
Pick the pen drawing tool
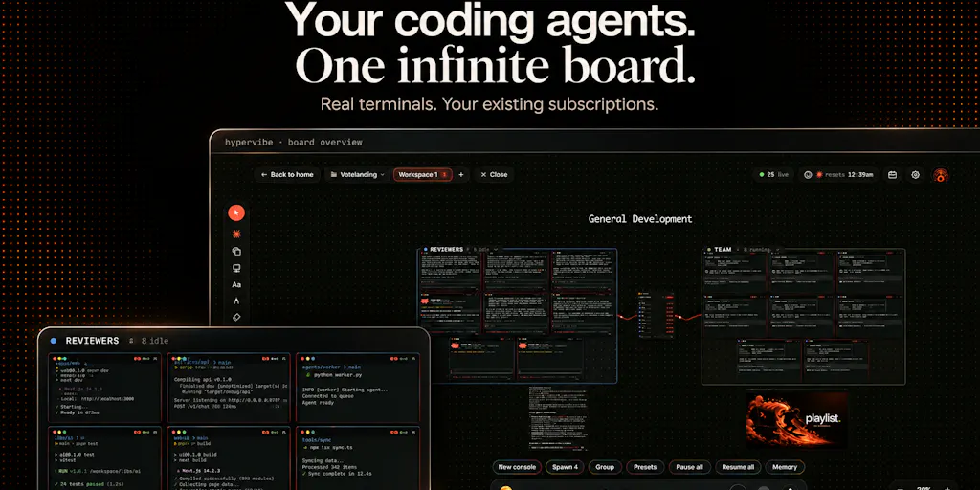click(x=236, y=301)
